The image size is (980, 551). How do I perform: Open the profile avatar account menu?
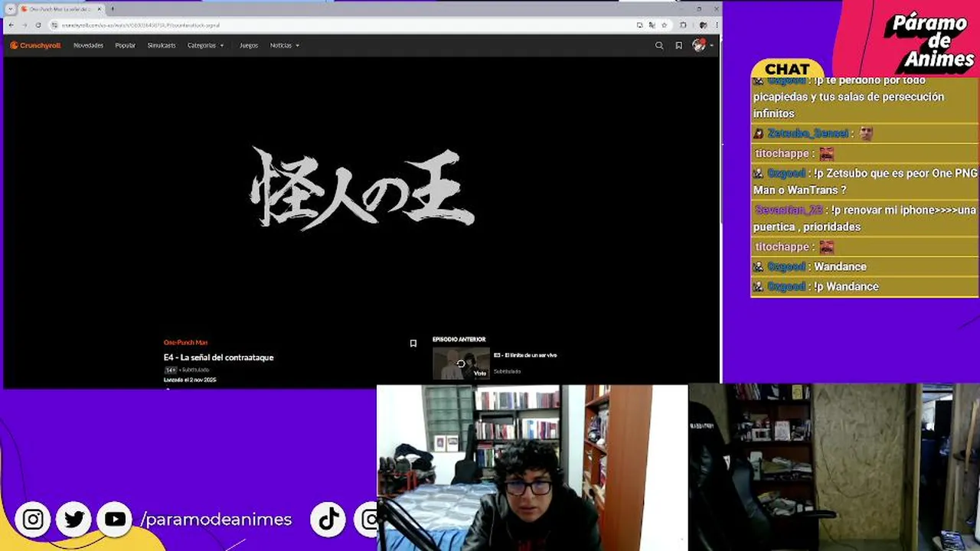701,46
